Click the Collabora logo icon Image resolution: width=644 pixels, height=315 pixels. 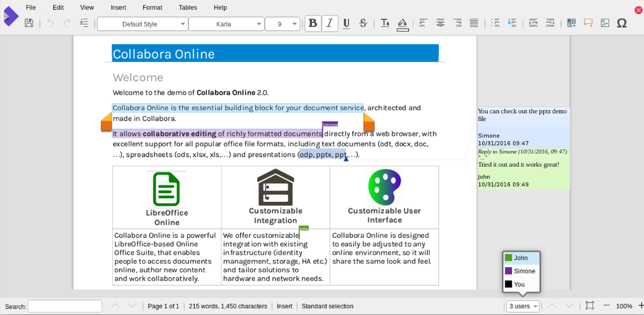coord(10,16)
